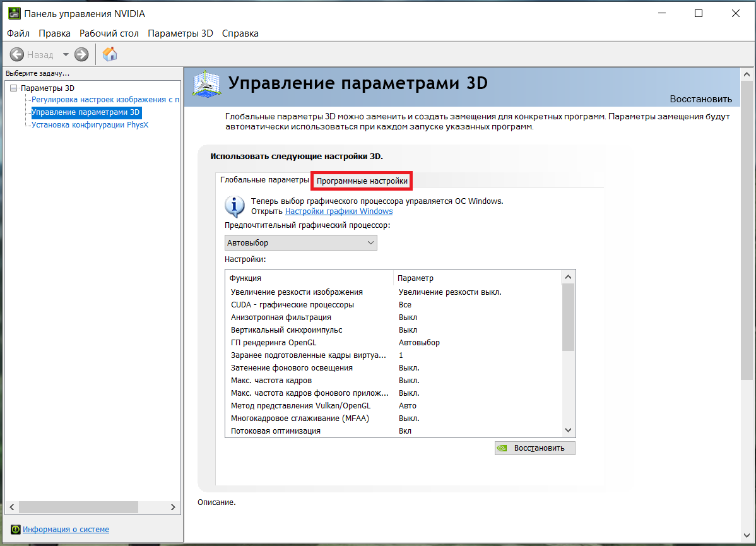Click the Forward arrow icon
The width and height of the screenshot is (756, 546).
click(x=81, y=54)
